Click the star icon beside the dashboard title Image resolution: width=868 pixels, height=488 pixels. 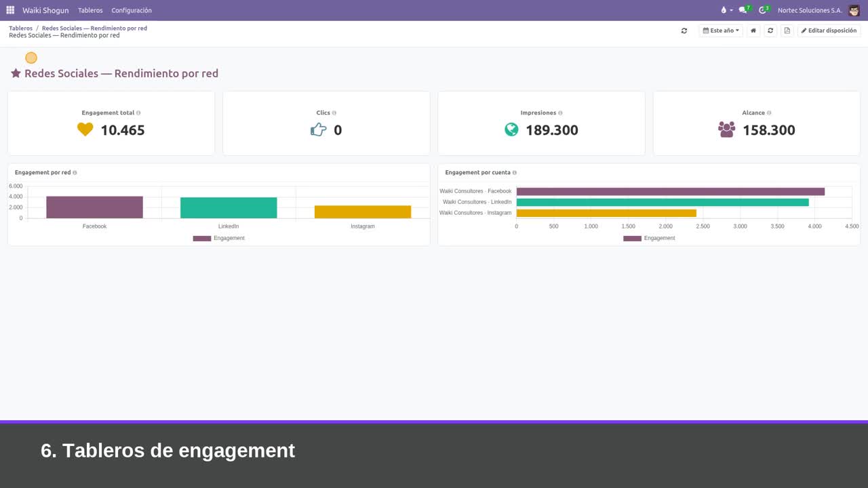click(x=16, y=73)
